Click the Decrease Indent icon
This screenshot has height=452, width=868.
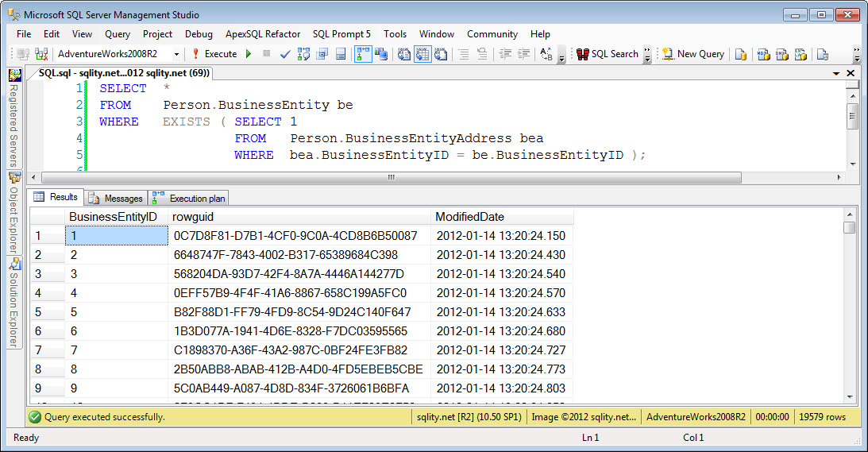505,54
